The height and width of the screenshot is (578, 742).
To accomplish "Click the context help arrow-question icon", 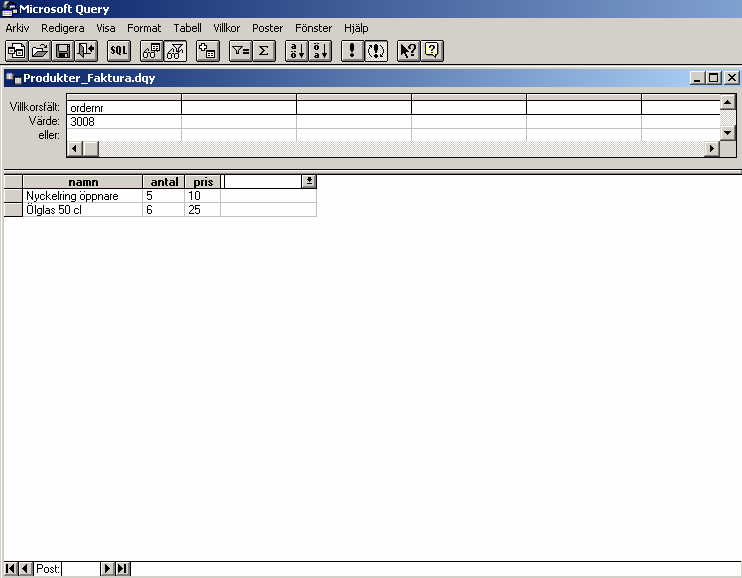I will [408, 51].
